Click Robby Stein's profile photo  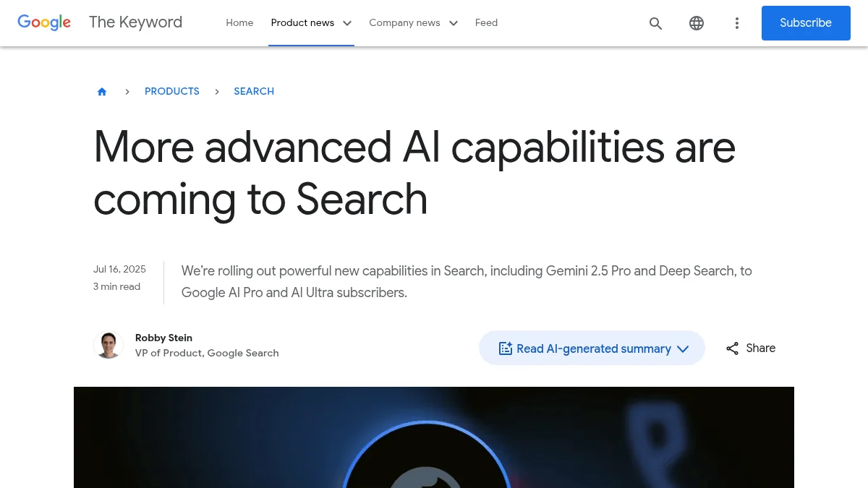[109, 344]
